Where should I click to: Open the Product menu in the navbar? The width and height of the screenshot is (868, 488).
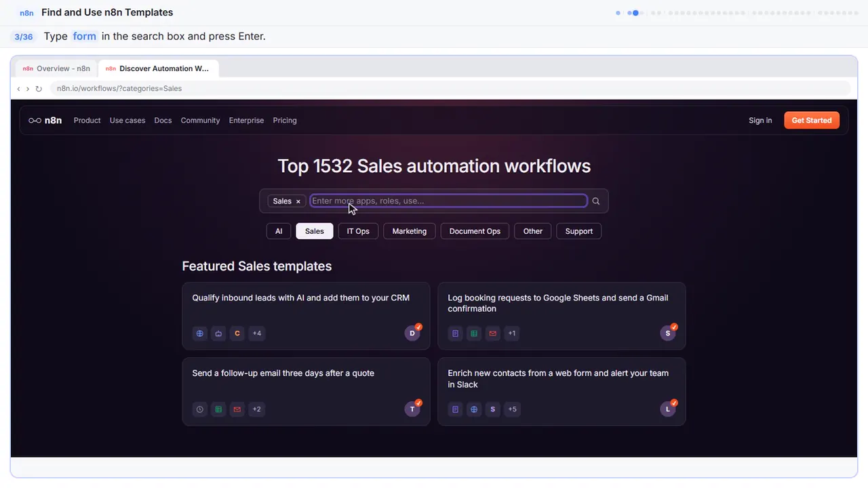tap(87, 121)
